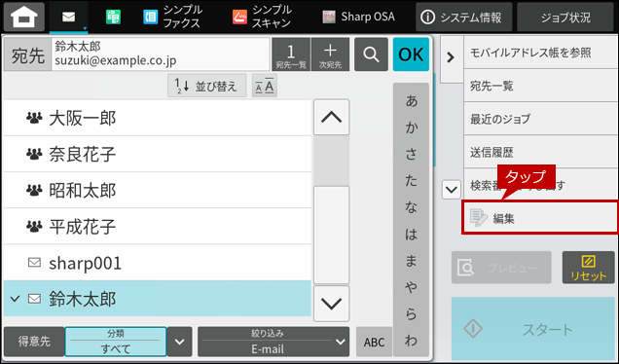Search addresses with magnifier icon
619x364 pixels.
[371, 55]
